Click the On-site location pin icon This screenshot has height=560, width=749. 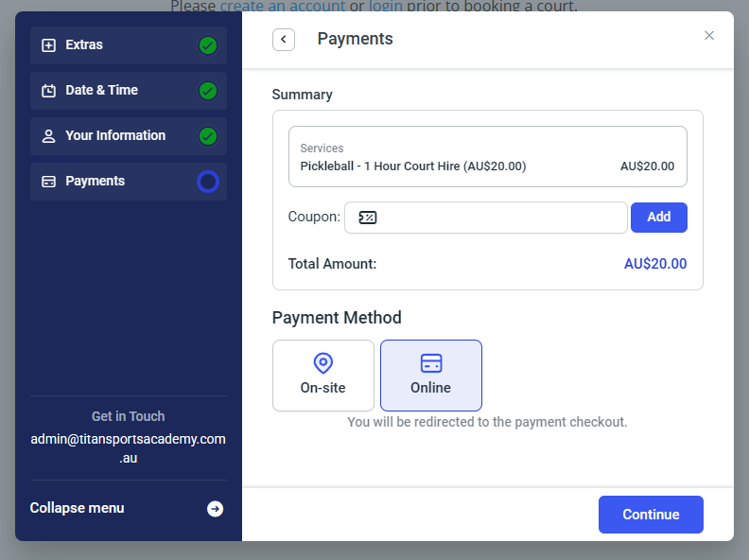(323, 363)
